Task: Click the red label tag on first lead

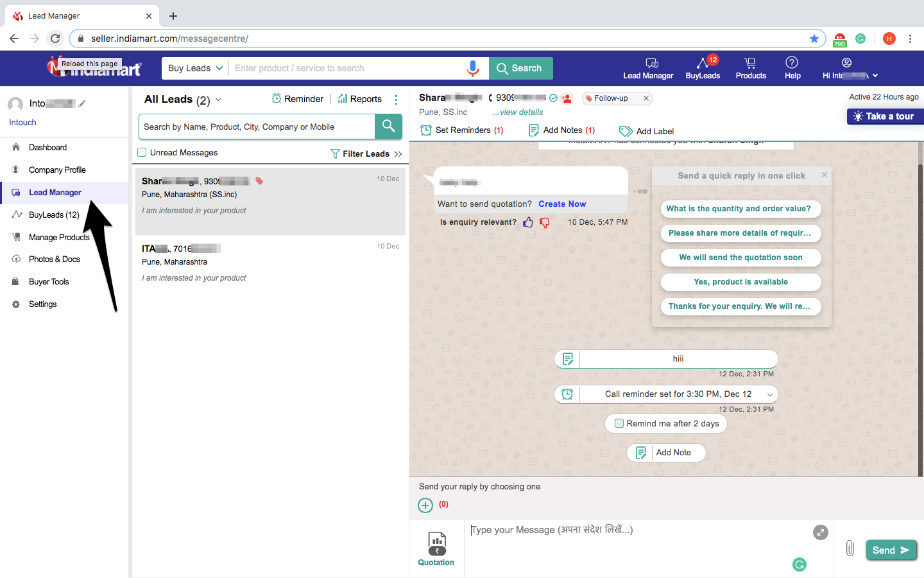Action: (259, 181)
